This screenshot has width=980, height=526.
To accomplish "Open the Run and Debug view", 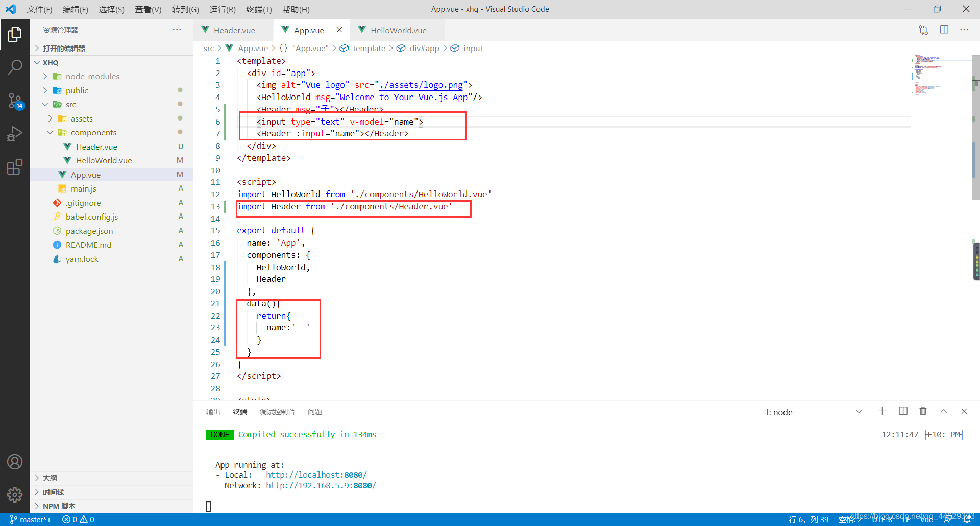I will tap(15, 134).
